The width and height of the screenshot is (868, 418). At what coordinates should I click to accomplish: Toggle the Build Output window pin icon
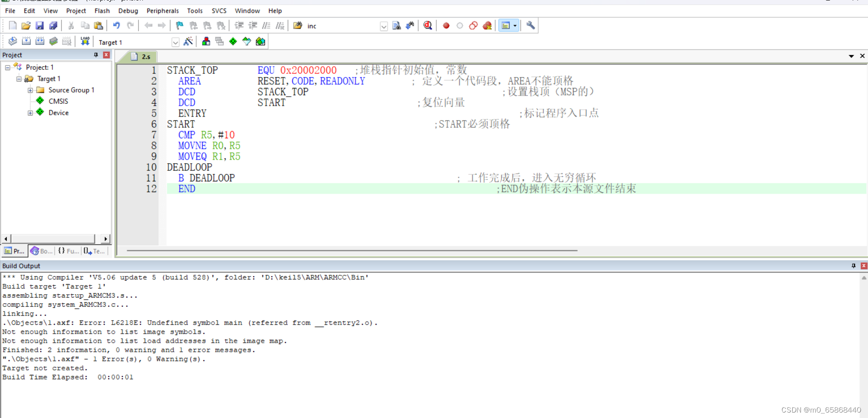tap(854, 266)
